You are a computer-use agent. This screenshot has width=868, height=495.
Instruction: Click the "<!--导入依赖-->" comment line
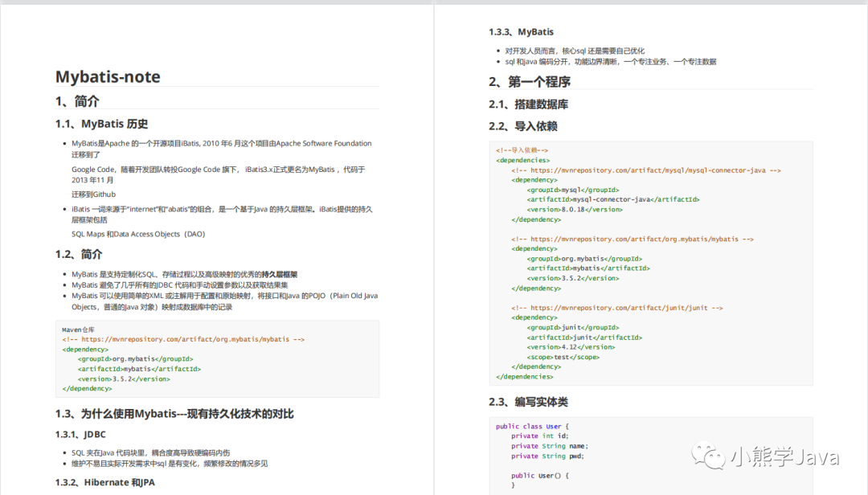tap(522, 150)
